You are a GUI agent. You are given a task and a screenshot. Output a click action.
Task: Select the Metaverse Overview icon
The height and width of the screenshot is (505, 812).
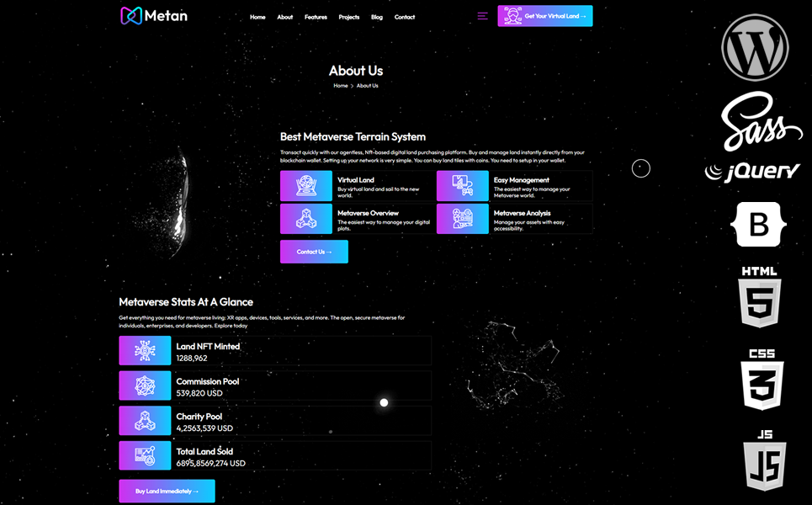[306, 219]
